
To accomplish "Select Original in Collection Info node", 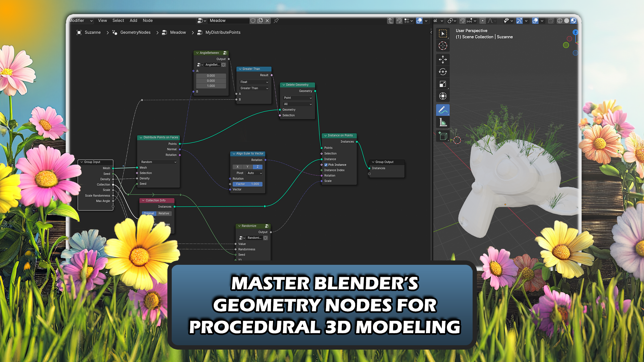I will (x=149, y=214).
